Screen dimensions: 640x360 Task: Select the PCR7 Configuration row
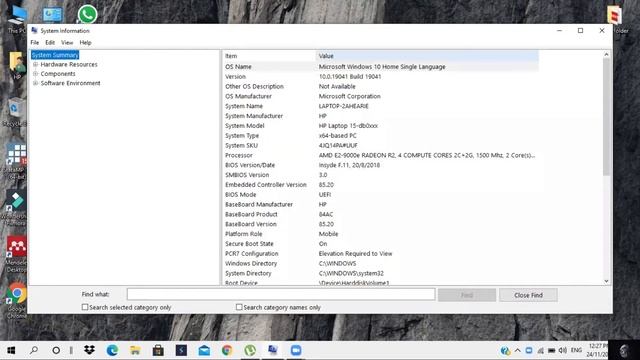[x=380, y=253]
